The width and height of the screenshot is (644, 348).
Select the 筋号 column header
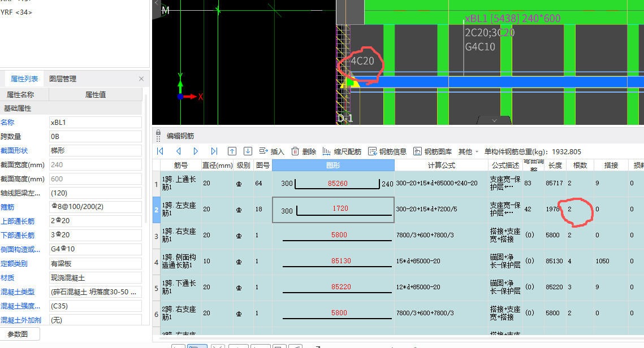click(181, 166)
